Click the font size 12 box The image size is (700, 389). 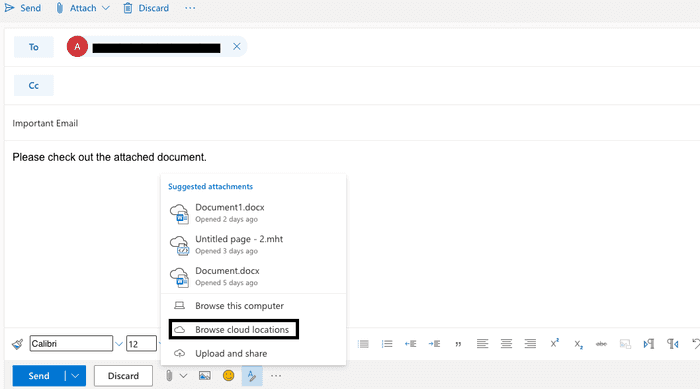tap(141, 344)
